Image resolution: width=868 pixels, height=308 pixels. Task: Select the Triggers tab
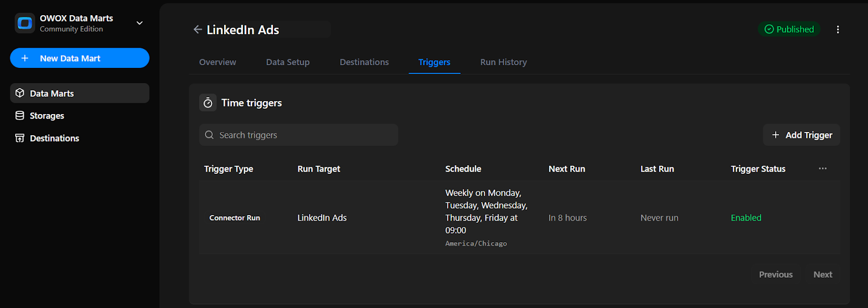tap(435, 62)
